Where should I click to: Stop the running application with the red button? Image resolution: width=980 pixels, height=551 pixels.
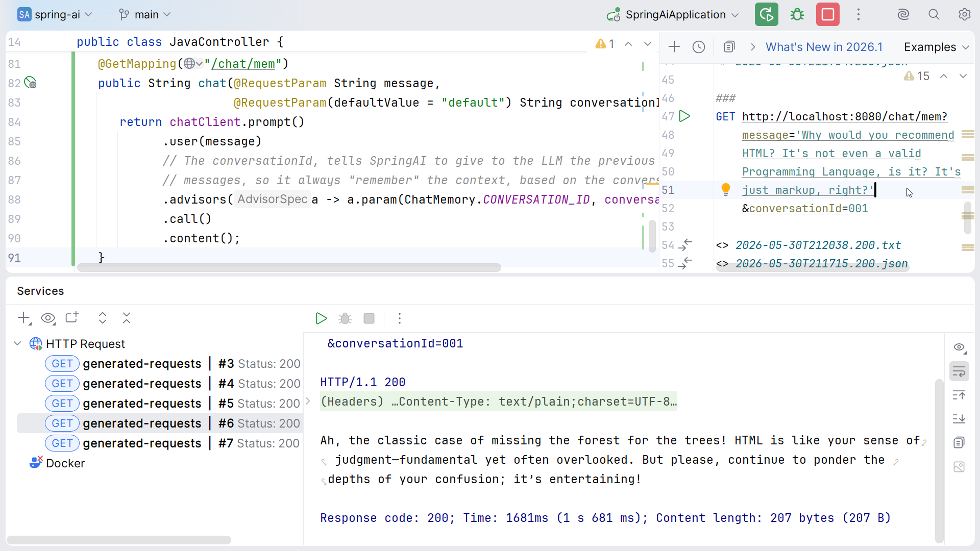click(x=827, y=14)
